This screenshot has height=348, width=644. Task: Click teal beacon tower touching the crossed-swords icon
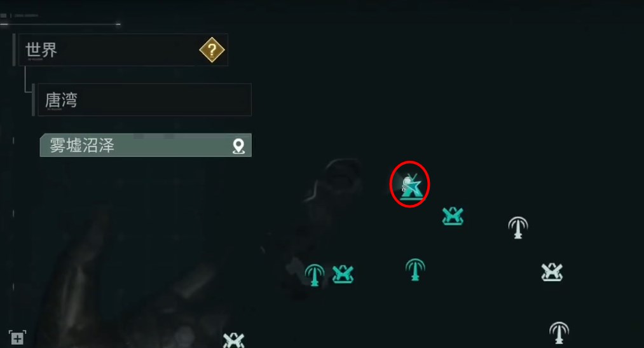pyautogui.click(x=315, y=275)
